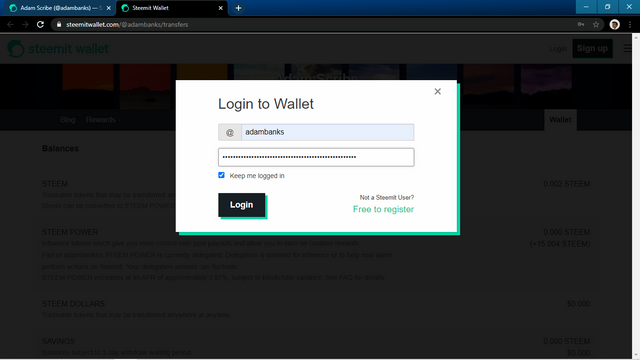Click the 0.002 STEEM balance
This screenshot has width=640, height=360.
[567, 184]
